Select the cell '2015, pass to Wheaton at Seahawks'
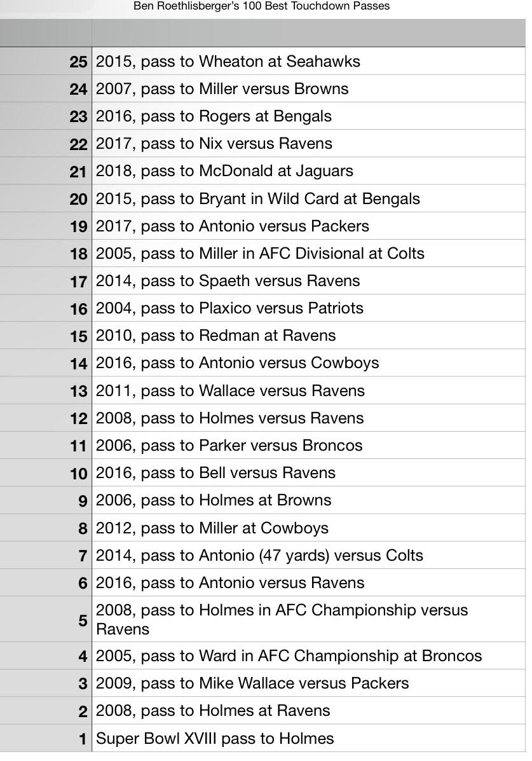 (x=308, y=61)
